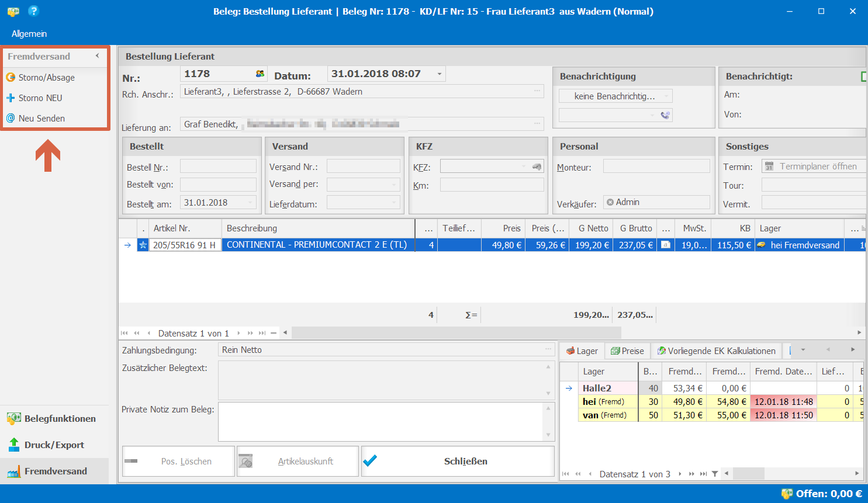Click filter funnel in Lager navigator
The image size is (868, 503).
click(x=715, y=474)
